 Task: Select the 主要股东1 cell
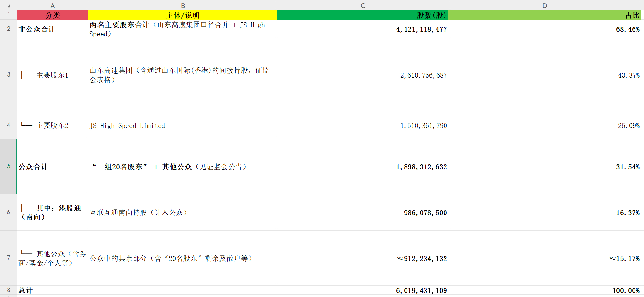click(x=52, y=75)
